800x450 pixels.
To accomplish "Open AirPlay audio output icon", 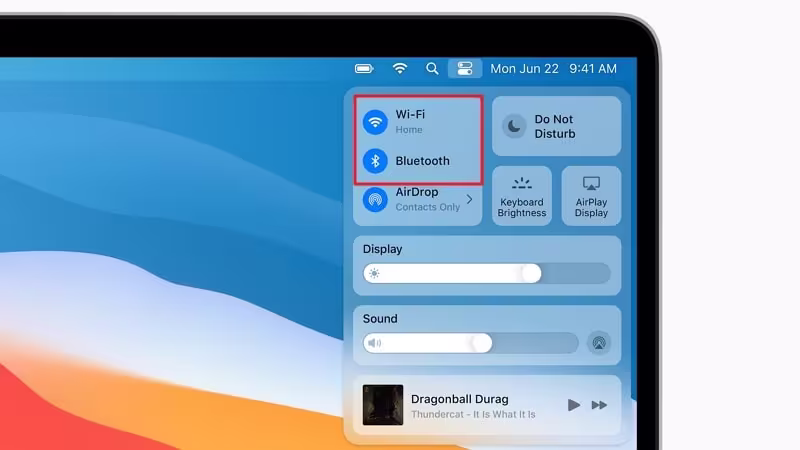I will pos(599,343).
